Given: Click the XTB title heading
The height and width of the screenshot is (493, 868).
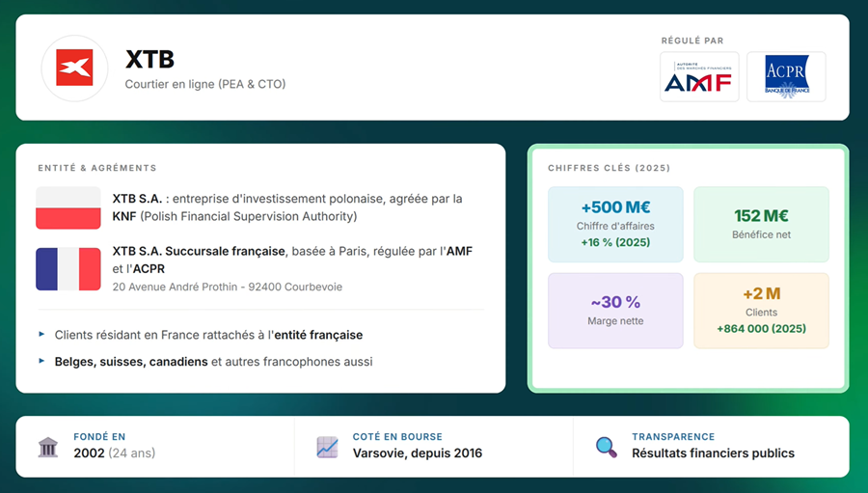Looking at the screenshot, I should tap(150, 59).
